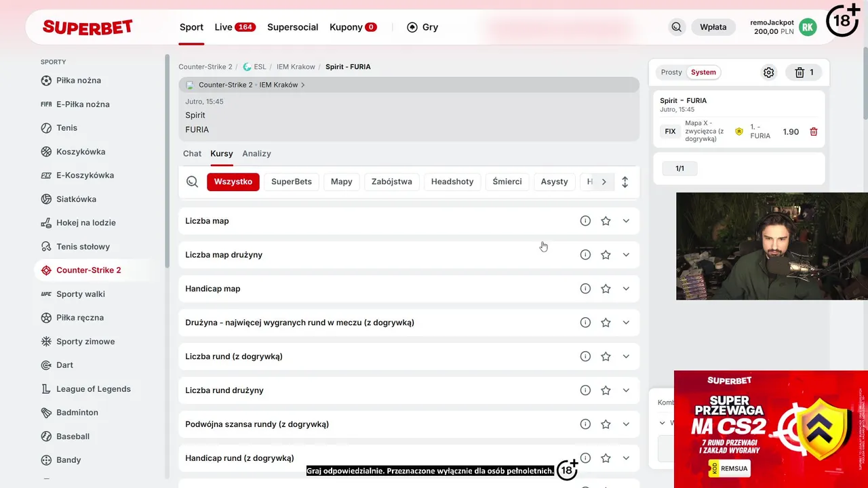Viewport: 868px width, 488px height.
Task: Favorite the Drużyna - najwięcej wygranych rund market
Action: click(606, 323)
